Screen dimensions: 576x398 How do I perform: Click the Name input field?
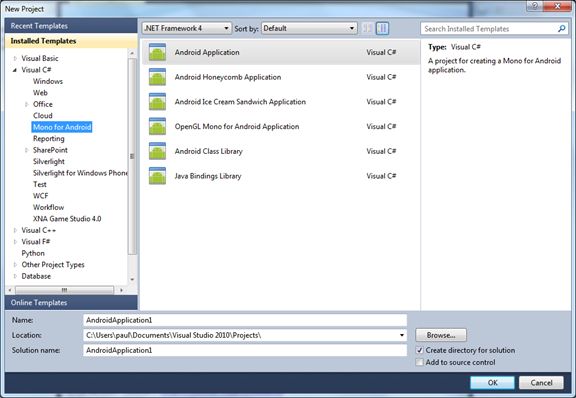245,320
